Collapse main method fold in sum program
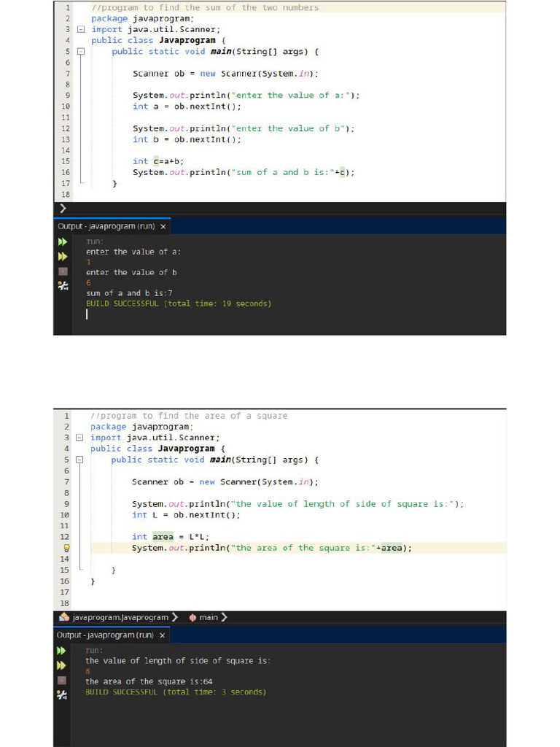 coord(81,52)
